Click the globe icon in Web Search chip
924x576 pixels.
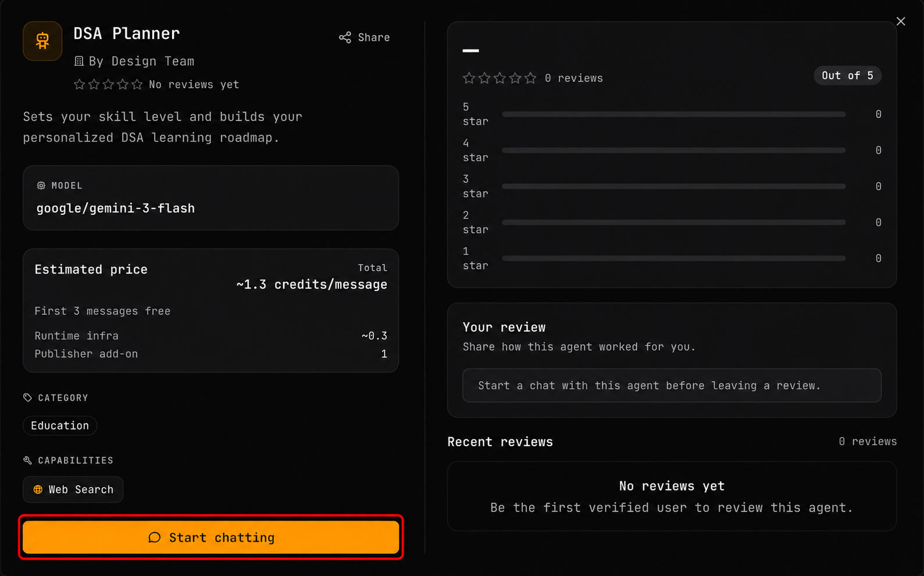point(38,490)
